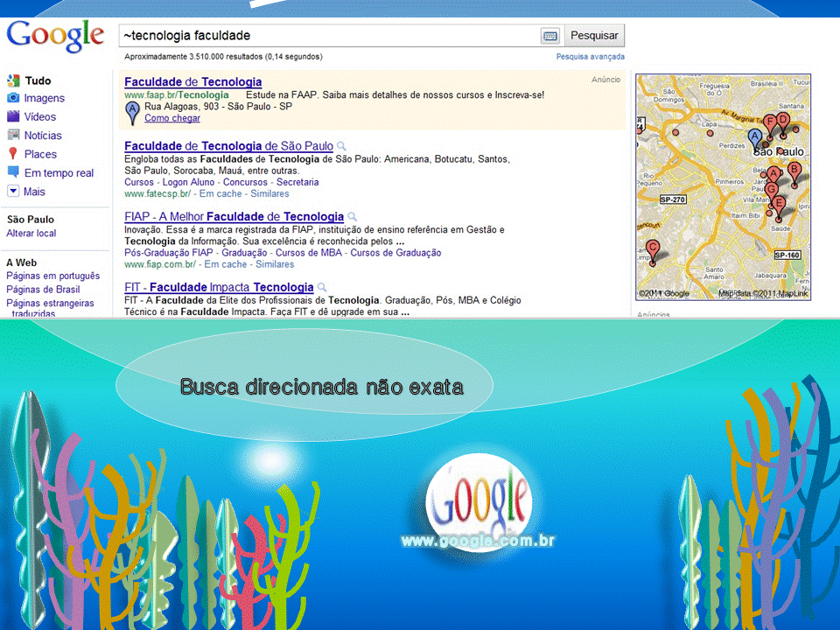Image resolution: width=840 pixels, height=630 pixels.
Task: Click the Alterar local link
Action: (x=31, y=233)
